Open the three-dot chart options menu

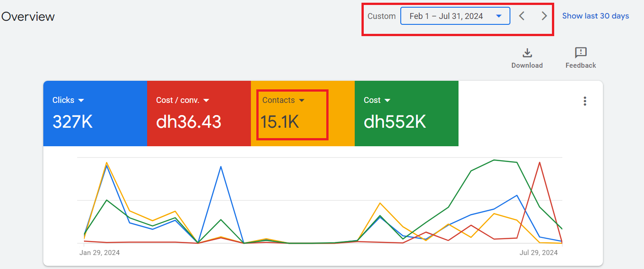585,101
